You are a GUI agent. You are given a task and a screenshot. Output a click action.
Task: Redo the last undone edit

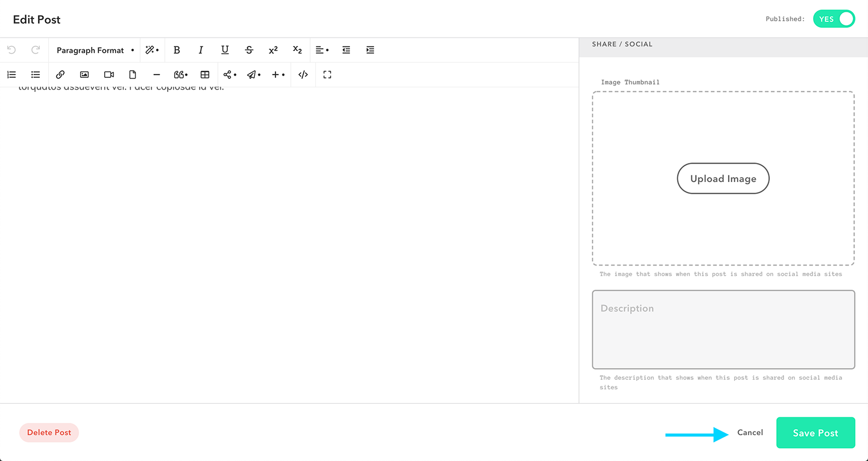(x=35, y=50)
